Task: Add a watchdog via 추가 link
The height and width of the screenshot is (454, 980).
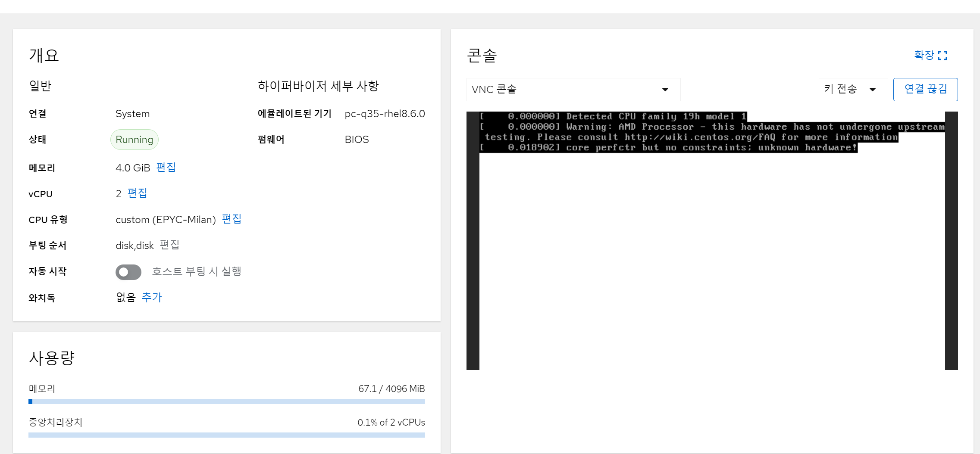Action: tap(152, 297)
